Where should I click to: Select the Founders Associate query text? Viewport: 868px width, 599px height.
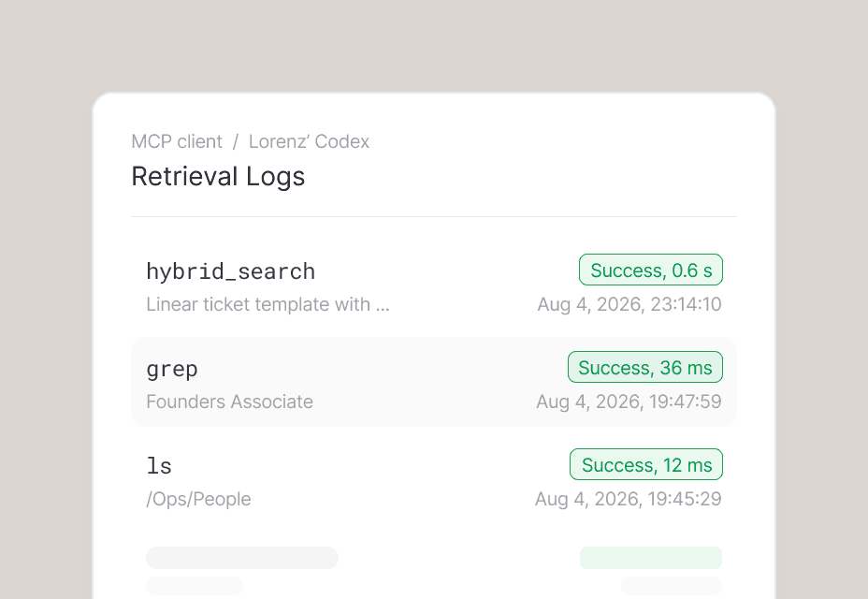pyautogui.click(x=230, y=402)
